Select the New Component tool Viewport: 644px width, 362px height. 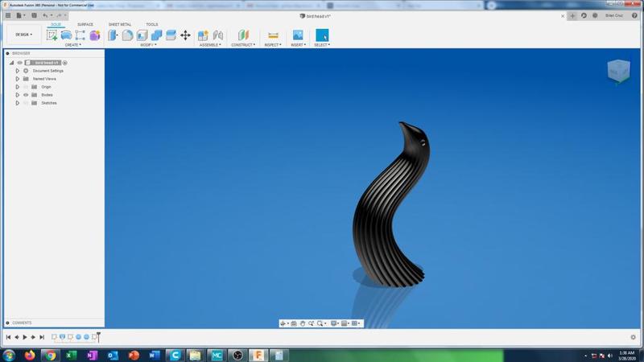point(203,35)
